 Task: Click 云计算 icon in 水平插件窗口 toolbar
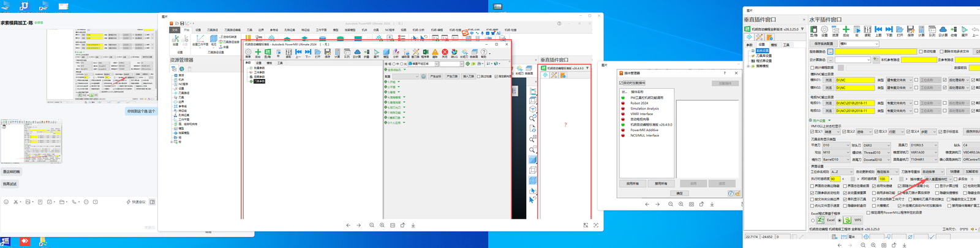pyautogui.click(x=943, y=32)
